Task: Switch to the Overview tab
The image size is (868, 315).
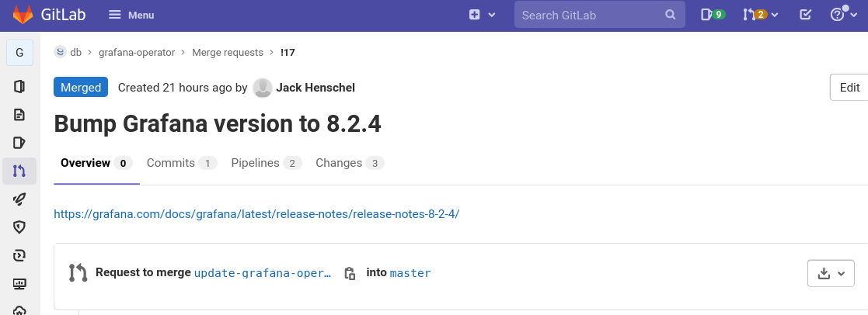Action: 96,163
